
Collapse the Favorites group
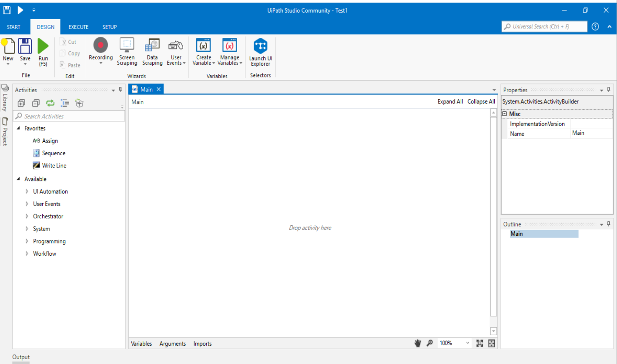click(x=18, y=128)
